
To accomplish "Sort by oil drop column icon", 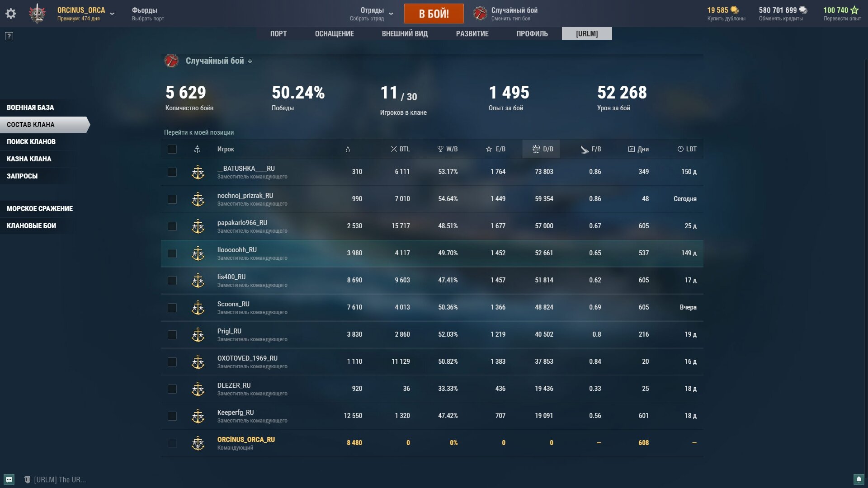I will tap(348, 149).
